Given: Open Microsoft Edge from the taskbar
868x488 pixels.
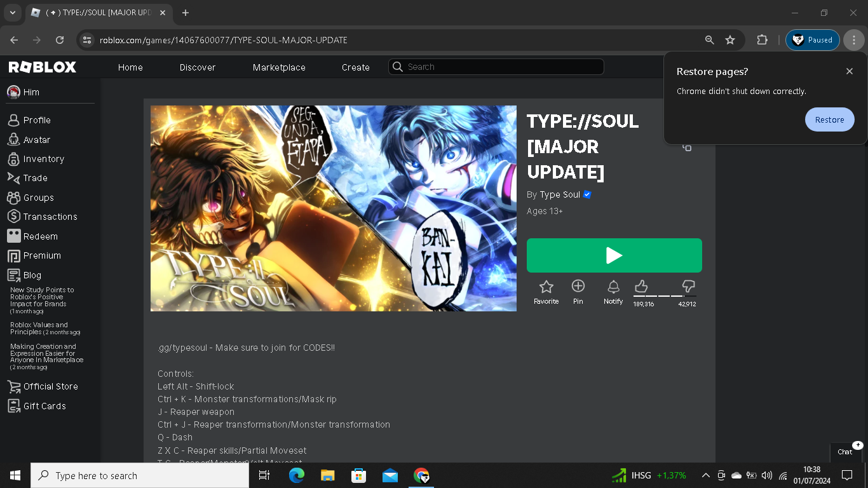Looking at the screenshot, I should coord(296,475).
